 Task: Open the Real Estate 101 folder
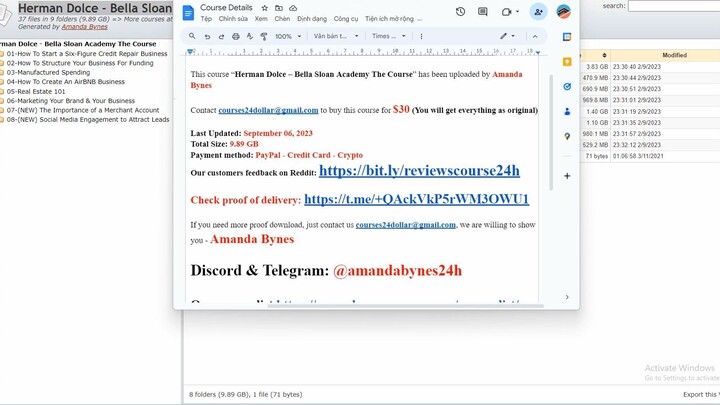coord(36,91)
